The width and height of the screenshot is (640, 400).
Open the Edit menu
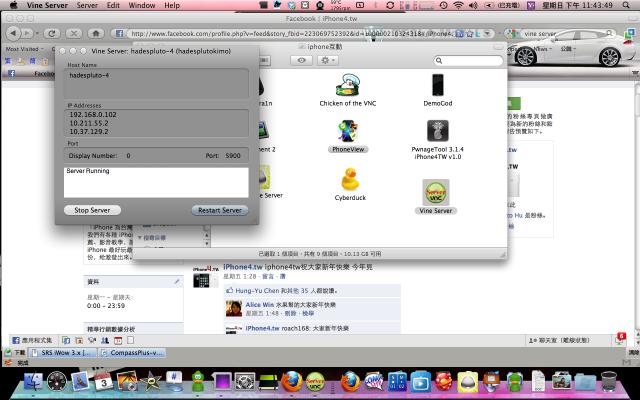pos(113,5)
